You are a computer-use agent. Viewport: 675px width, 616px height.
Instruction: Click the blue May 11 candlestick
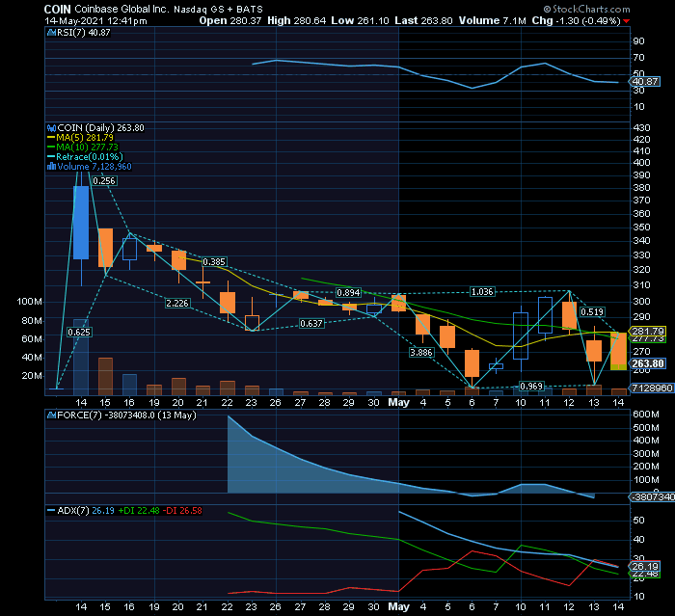(545, 315)
